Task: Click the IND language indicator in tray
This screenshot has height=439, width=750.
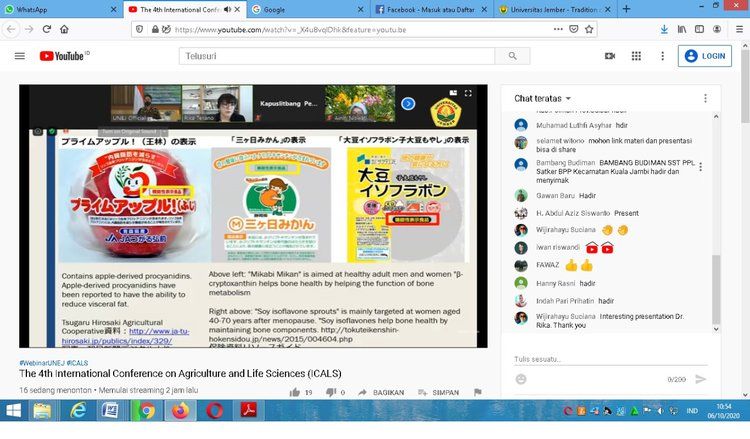Action: (x=692, y=411)
